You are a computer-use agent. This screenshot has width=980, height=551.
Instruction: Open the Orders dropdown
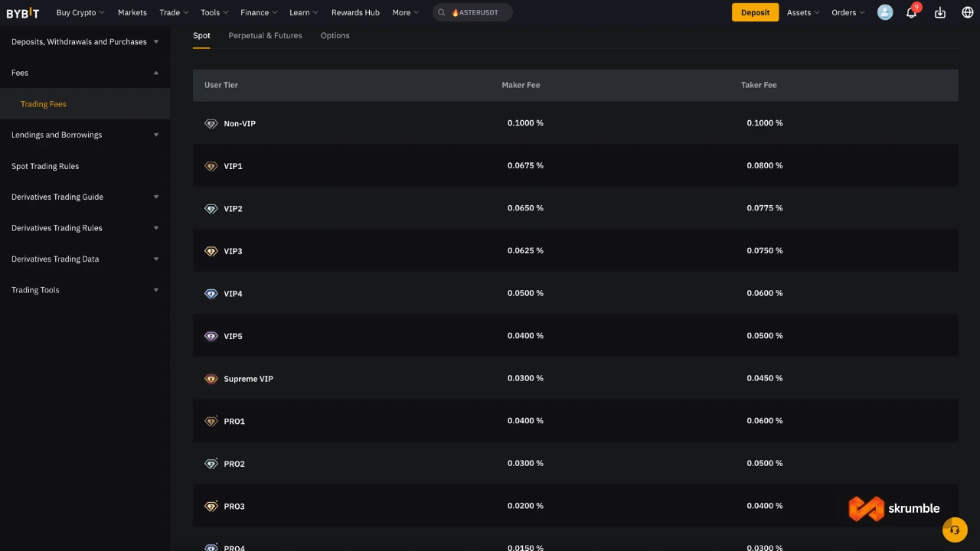(848, 12)
